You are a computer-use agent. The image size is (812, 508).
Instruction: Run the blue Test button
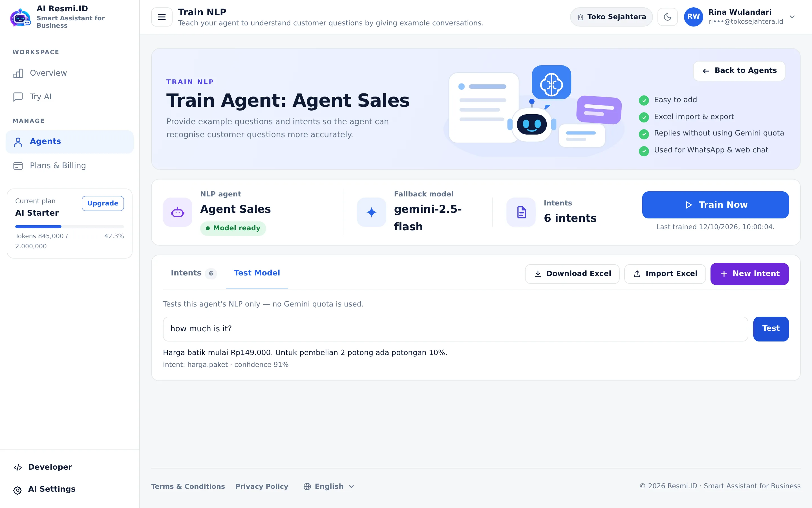pyautogui.click(x=771, y=329)
